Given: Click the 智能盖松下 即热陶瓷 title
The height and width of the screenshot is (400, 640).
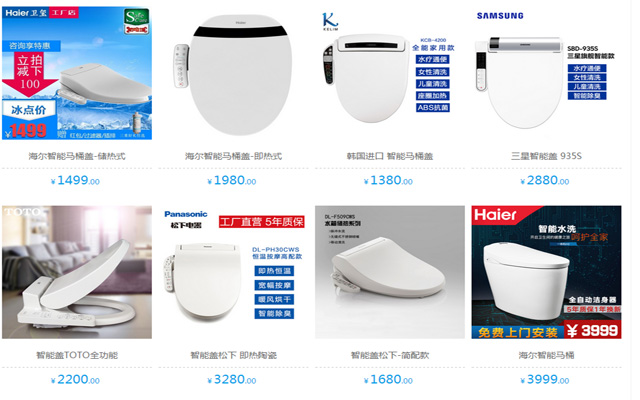Looking at the screenshot, I should point(233,355).
